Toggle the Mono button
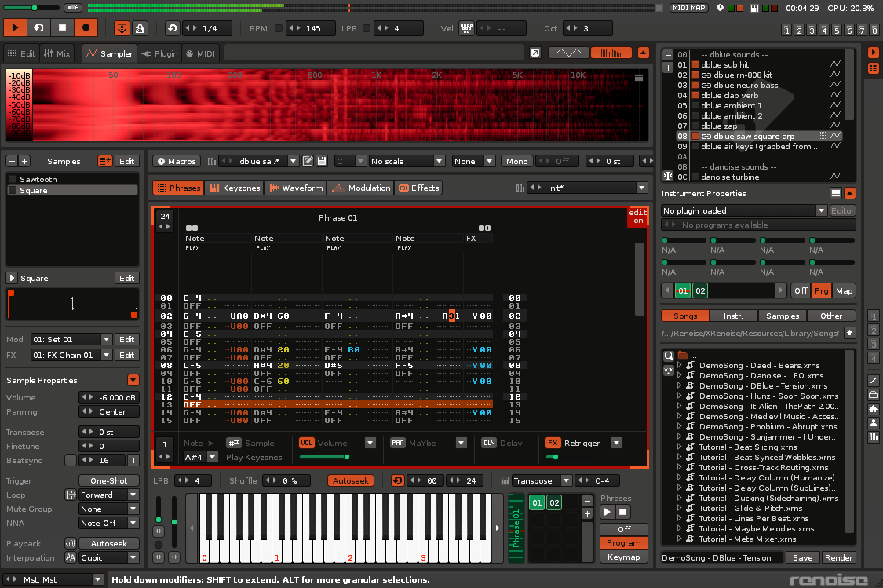Screen dimensions: 883x588 [516, 161]
